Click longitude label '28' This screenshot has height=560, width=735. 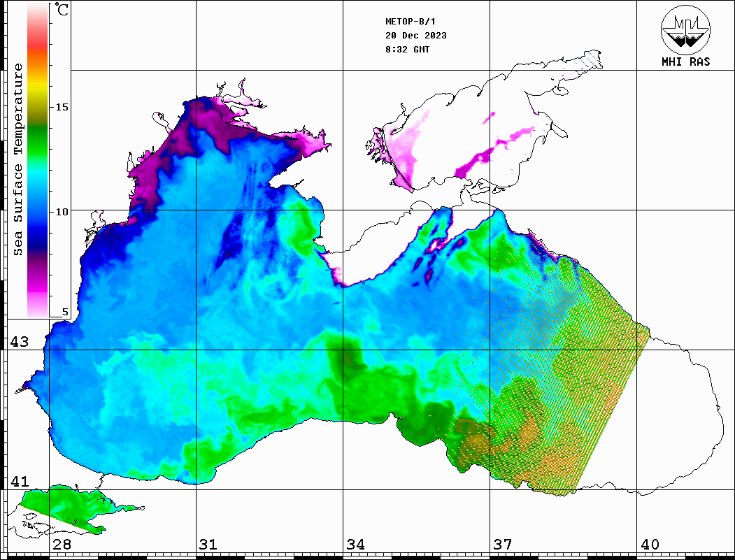point(62,545)
